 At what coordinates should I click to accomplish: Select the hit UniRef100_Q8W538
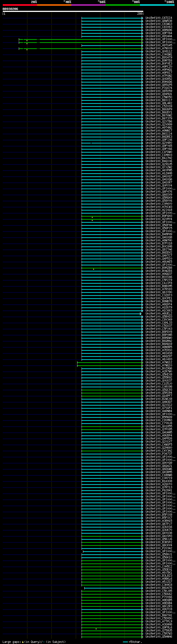[x=159, y=21]
